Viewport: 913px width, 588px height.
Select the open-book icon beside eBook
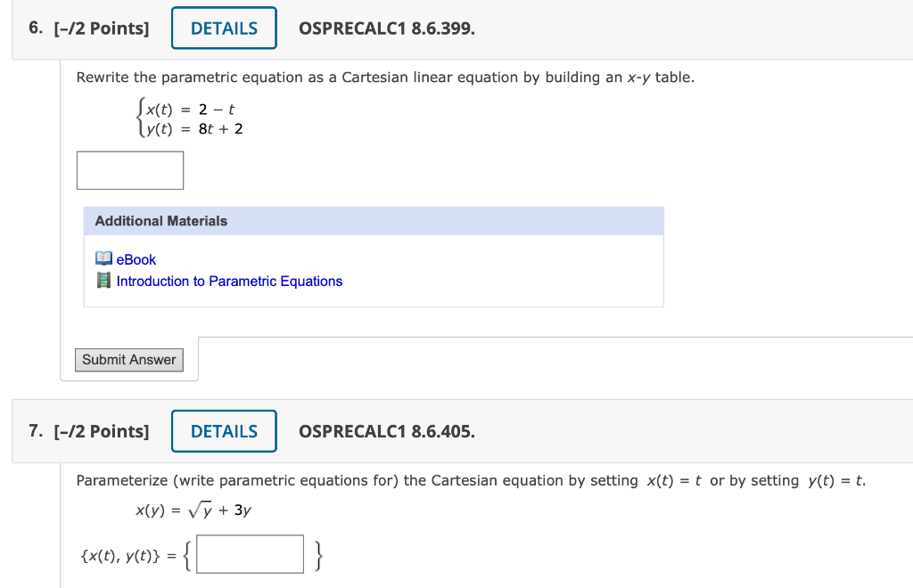coord(104,258)
